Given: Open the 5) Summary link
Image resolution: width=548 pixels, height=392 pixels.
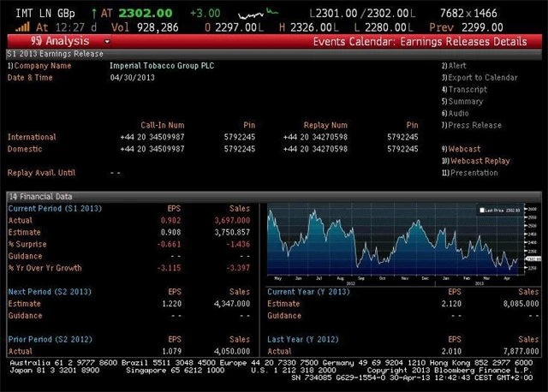Looking at the screenshot, I should [462, 101].
